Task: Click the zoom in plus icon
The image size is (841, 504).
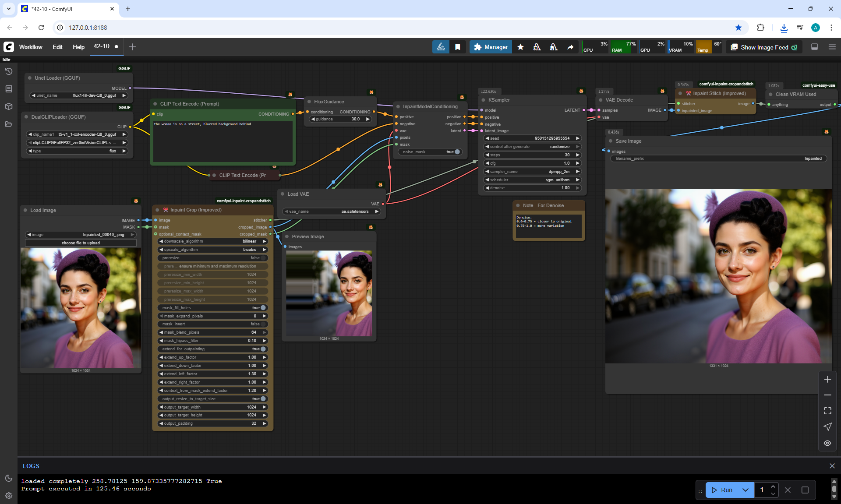Action: (x=827, y=379)
